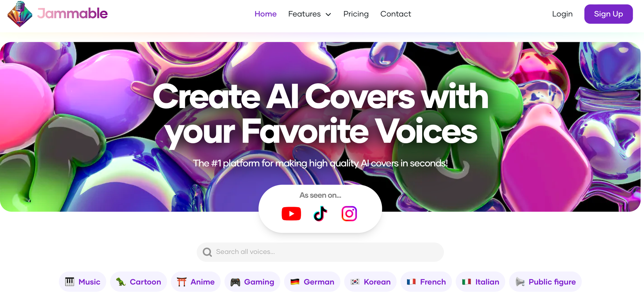644x300 pixels.
Task: Open the Contact nav link
Action: (395, 14)
